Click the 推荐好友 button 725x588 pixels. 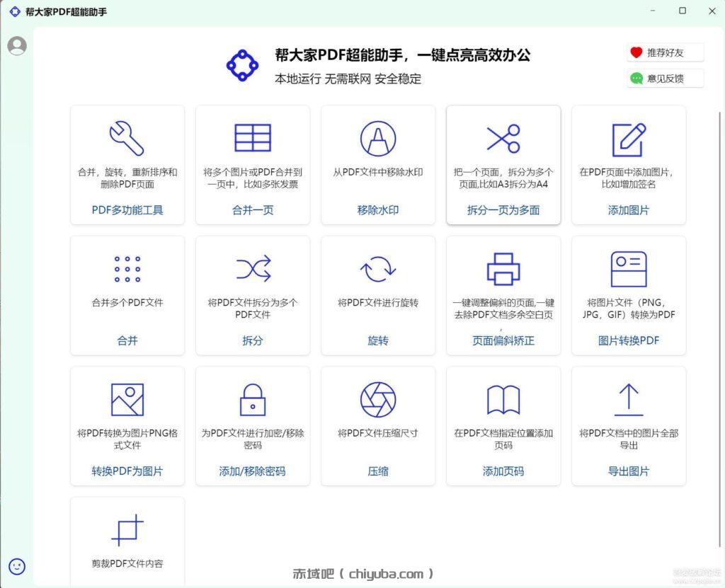coord(664,52)
